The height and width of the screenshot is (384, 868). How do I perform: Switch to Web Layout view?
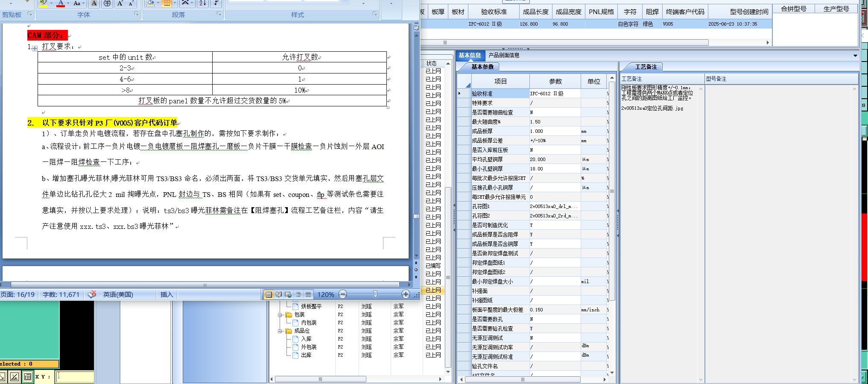pos(288,294)
